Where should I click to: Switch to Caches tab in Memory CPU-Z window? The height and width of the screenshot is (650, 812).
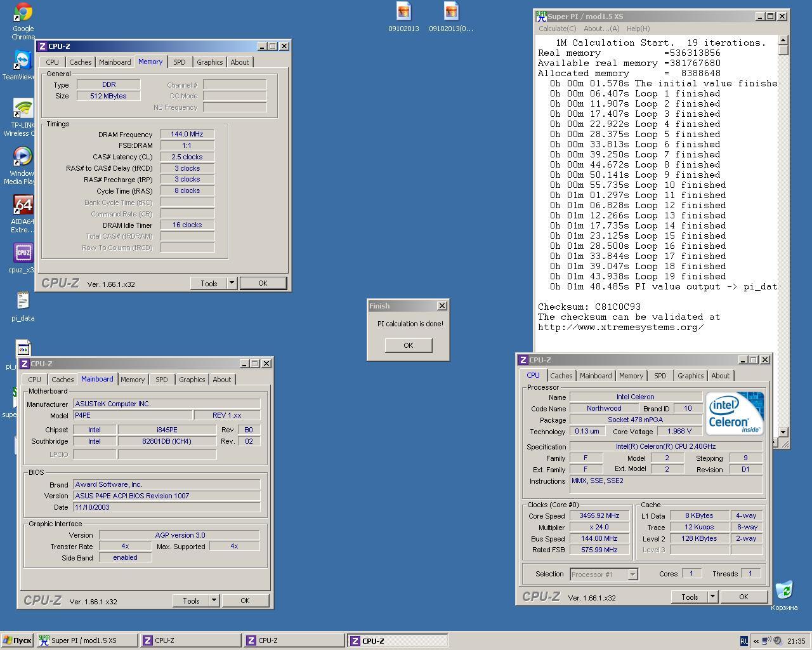pyautogui.click(x=81, y=62)
